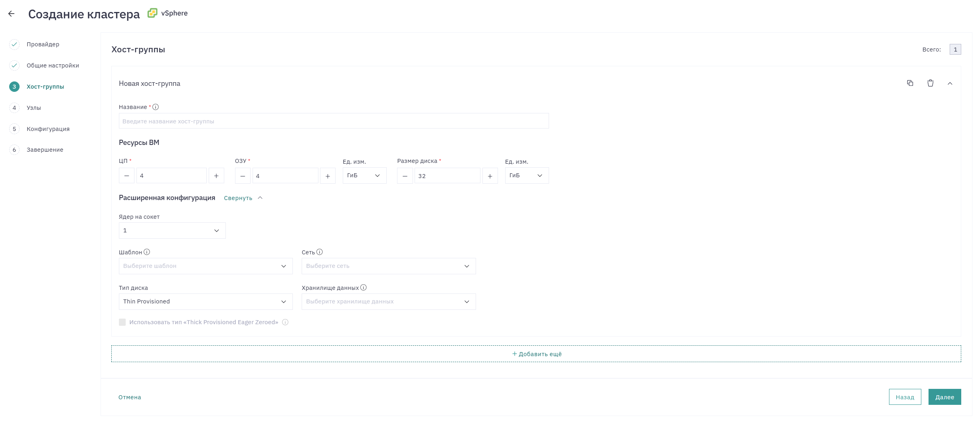
Task: Open Узлы step in sidebar
Action: [x=34, y=108]
